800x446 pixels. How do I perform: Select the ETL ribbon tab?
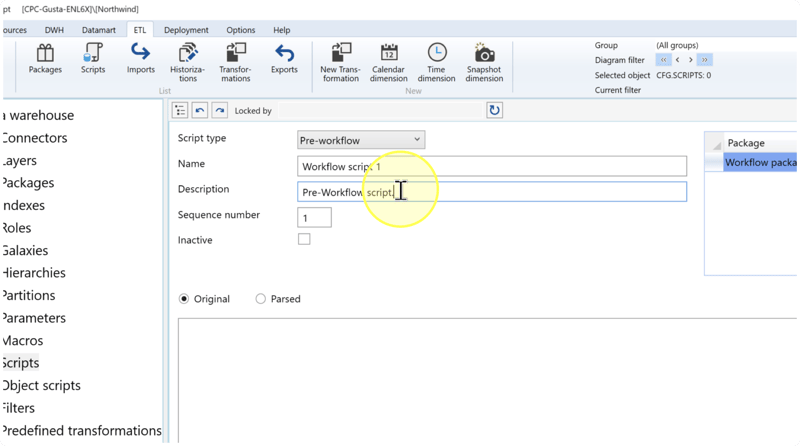click(140, 30)
